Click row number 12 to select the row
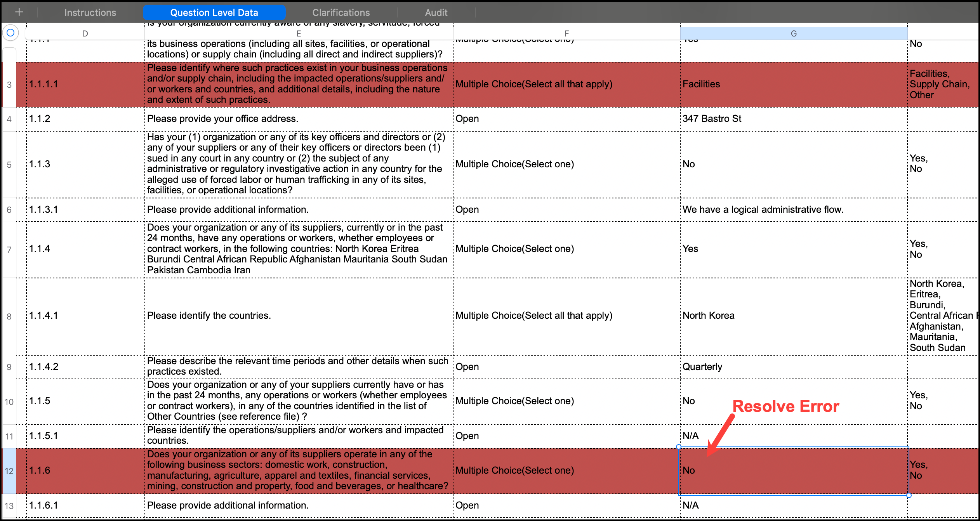980x521 pixels. [9, 470]
